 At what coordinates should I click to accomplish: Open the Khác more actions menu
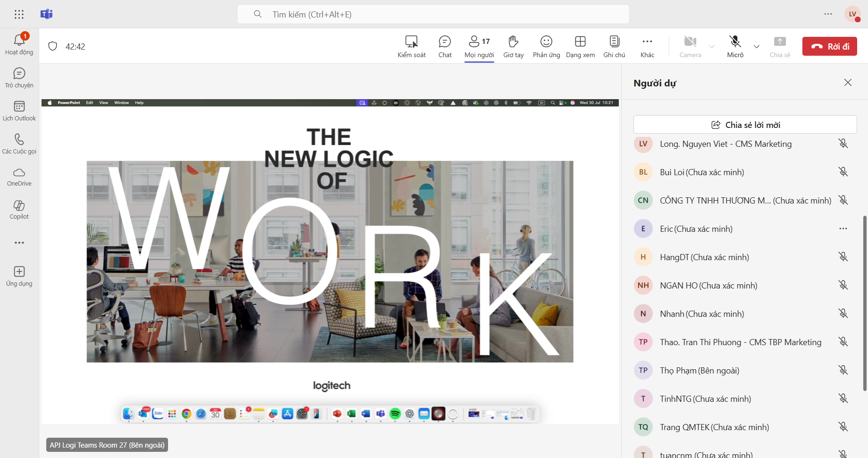(647, 46)
